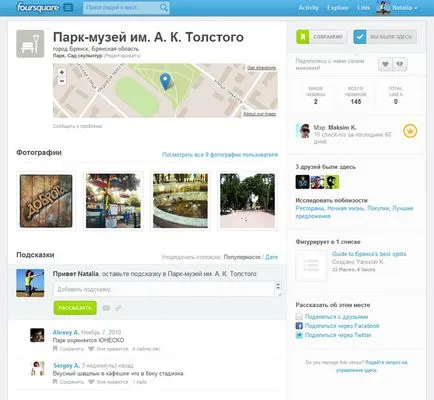Click the second friend avatar
This screenshot has height=400, width=434.
317,182
